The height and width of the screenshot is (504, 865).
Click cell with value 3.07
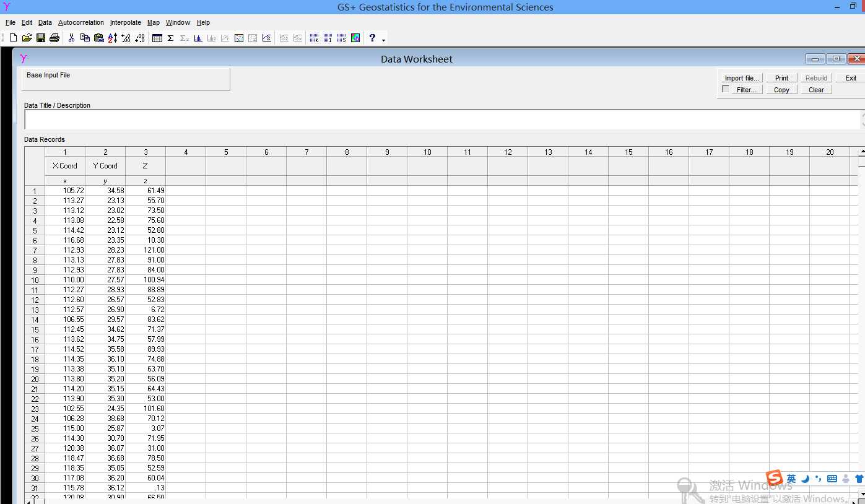(x=146, y=428)
